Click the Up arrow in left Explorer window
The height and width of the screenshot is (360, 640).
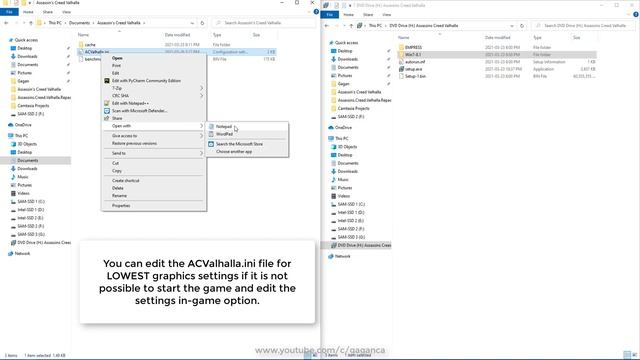(31, 23)
